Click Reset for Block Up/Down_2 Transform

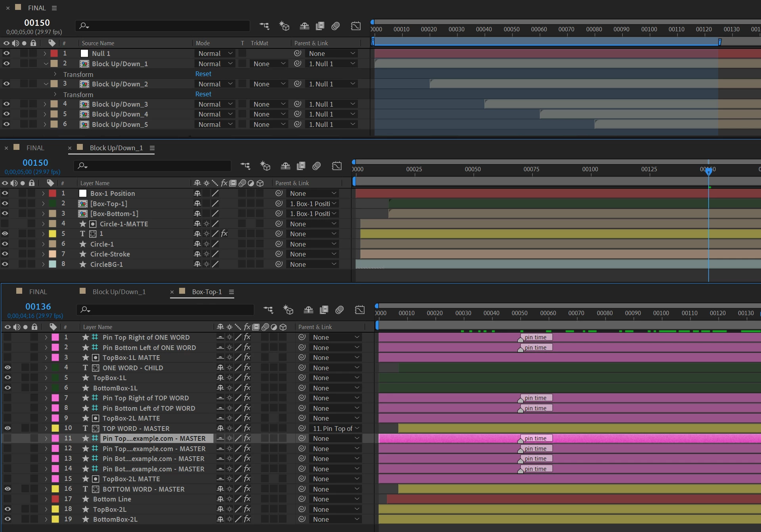[203, 94]
